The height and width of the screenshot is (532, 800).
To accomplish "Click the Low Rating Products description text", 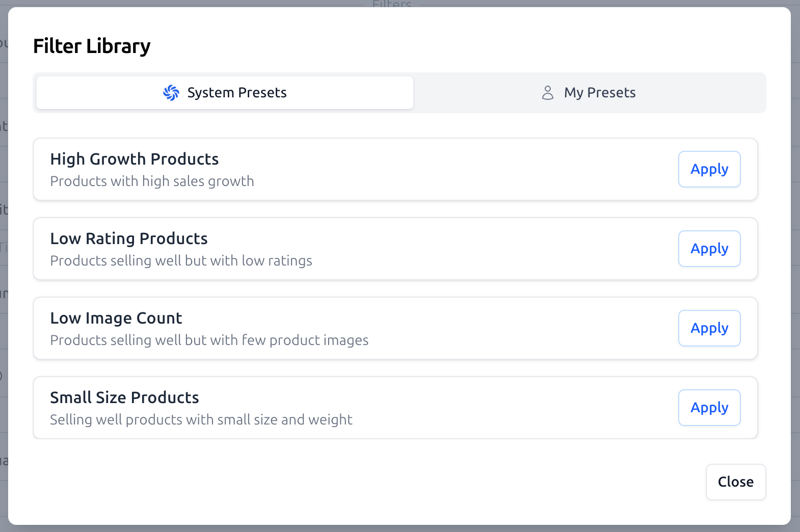I will 181,260.
